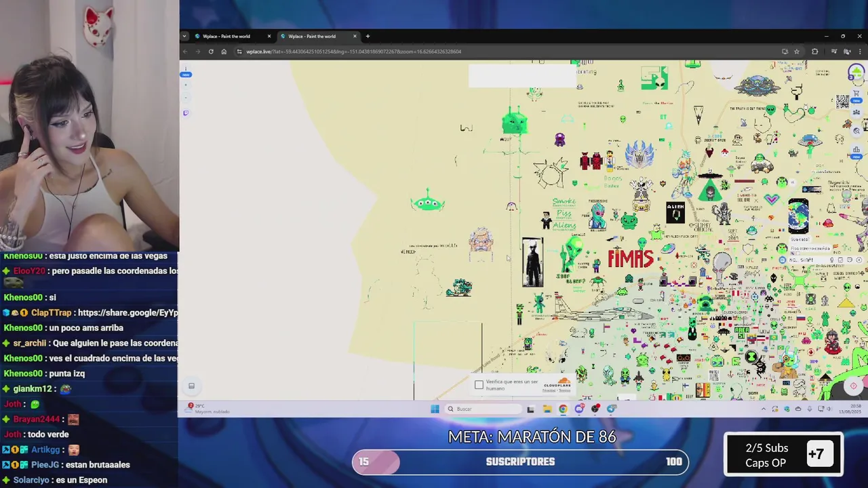Switch to the first Wplace tab
The image size is (868, 488).
point(232,36)
